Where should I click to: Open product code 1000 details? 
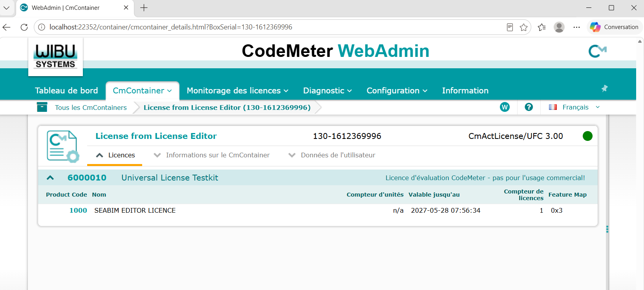tap(78, 210)
